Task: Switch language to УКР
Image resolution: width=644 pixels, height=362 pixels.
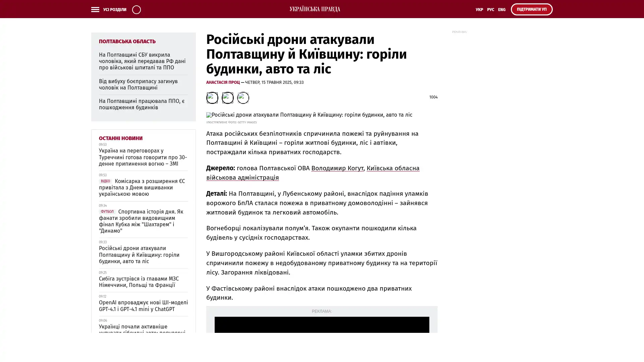Action: [x=479, y=10]
